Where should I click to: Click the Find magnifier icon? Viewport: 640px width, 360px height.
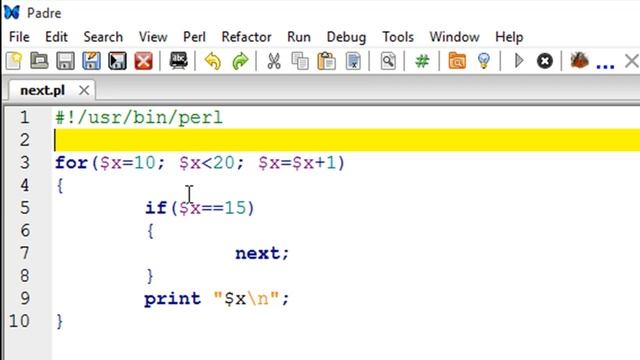click(x=388, y=61)
